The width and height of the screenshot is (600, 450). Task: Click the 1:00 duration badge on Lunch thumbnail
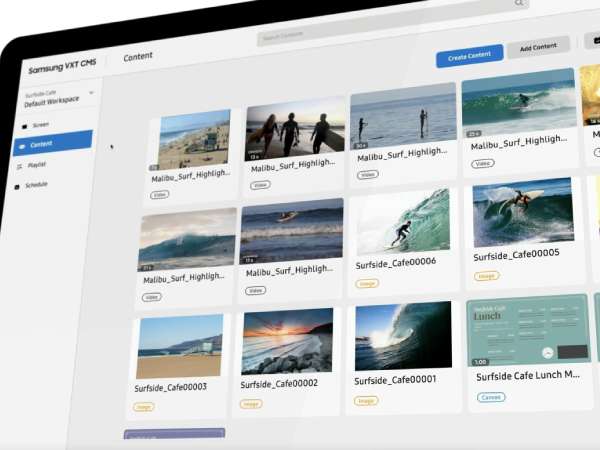click(480, 362)
